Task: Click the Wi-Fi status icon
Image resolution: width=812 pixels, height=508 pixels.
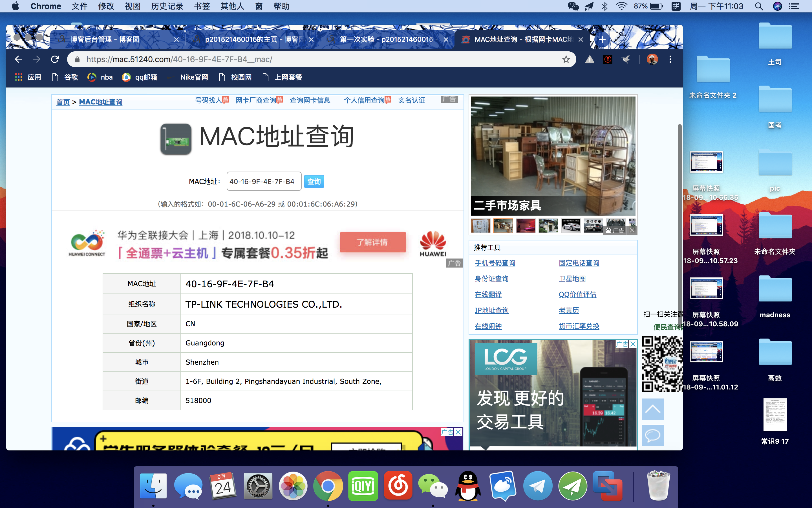Action: [621, 6]
